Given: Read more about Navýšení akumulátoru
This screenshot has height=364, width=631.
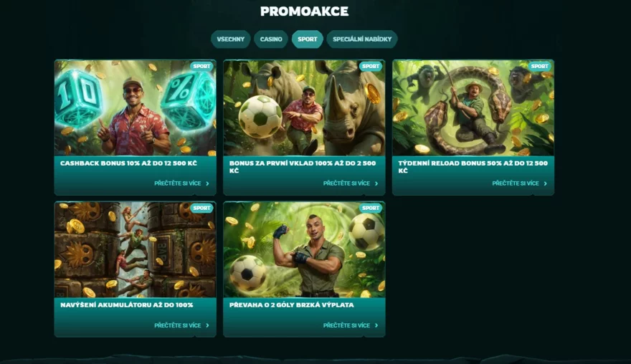Looking at the screenshot, I should pyautogui.click(x=181, y=325).
